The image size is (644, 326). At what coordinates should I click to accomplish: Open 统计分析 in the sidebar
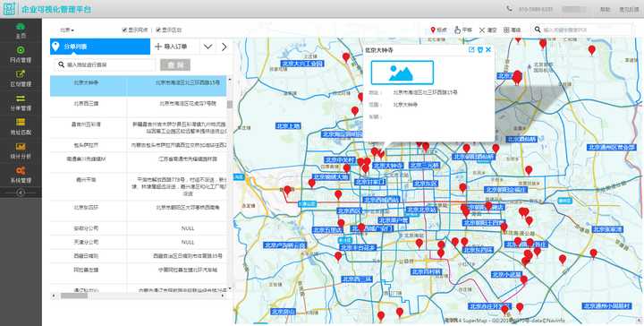click(21, 150)
